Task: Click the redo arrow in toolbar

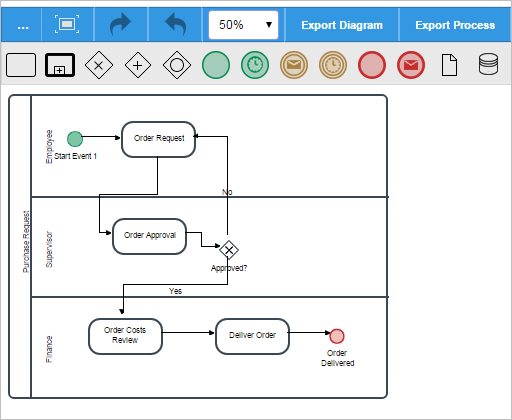Action: pyautogui.click(x=120, y=24)
